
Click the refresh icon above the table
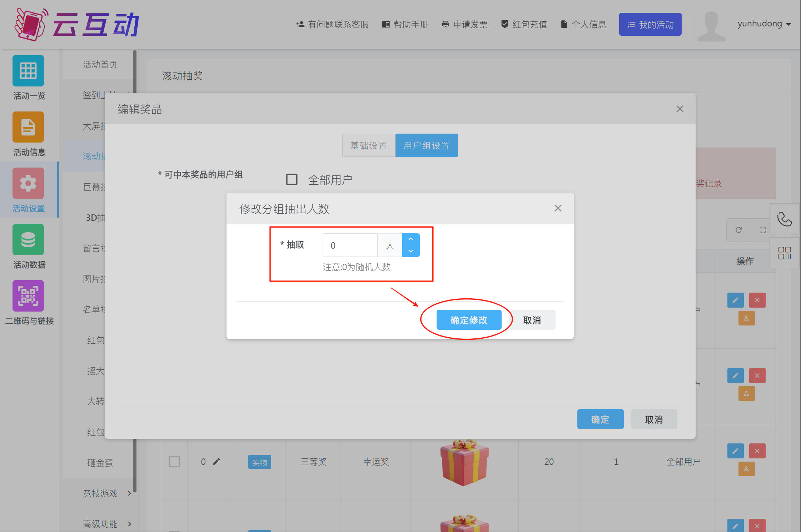pos(738,230)
